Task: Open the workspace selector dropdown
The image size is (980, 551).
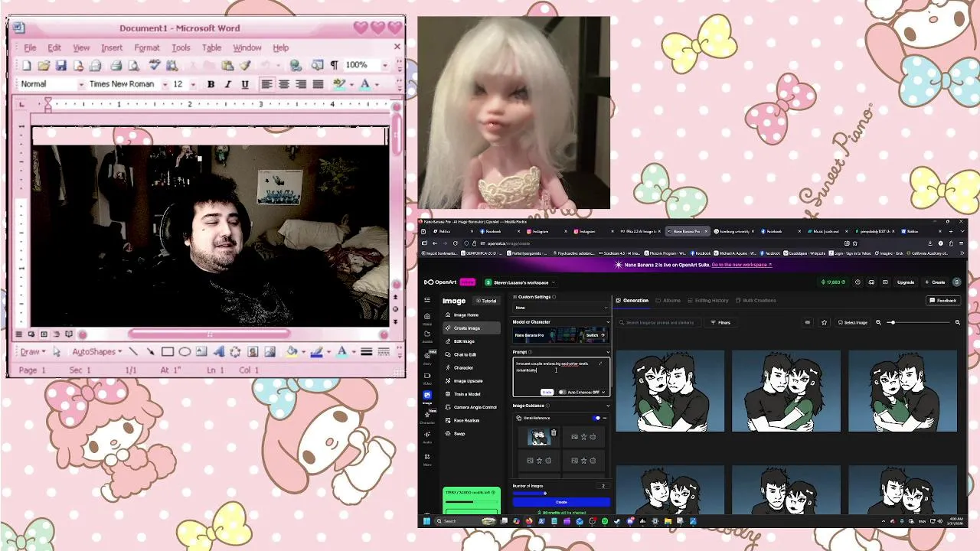Action: [520, 282]
